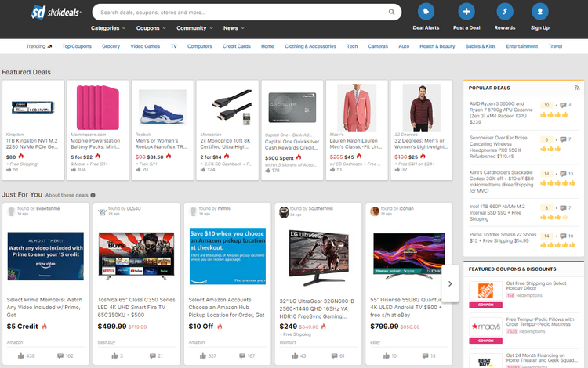Click the Slickdeals logo
Screen dimensions: 588x368
click(56, 12)
